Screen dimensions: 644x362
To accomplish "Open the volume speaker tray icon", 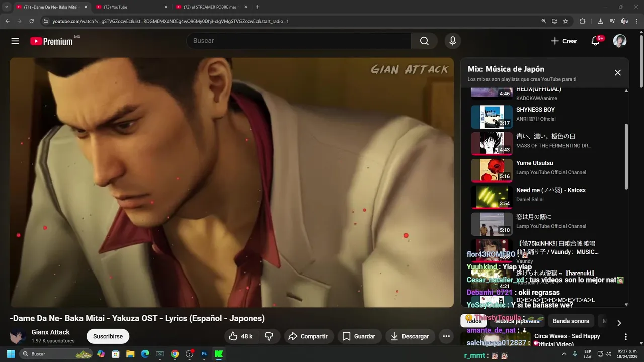I will (608, 354).
